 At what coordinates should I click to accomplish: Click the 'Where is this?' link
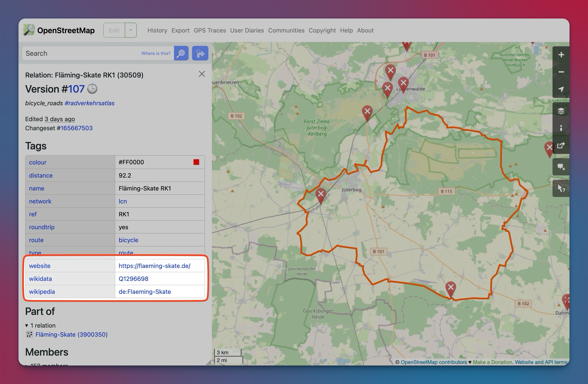(x=156, y=53)
